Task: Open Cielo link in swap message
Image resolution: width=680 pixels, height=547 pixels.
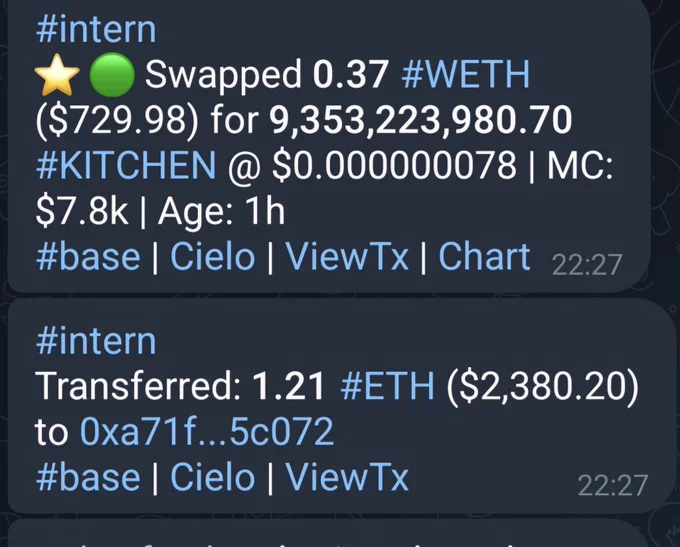Action: pos(212,257)
